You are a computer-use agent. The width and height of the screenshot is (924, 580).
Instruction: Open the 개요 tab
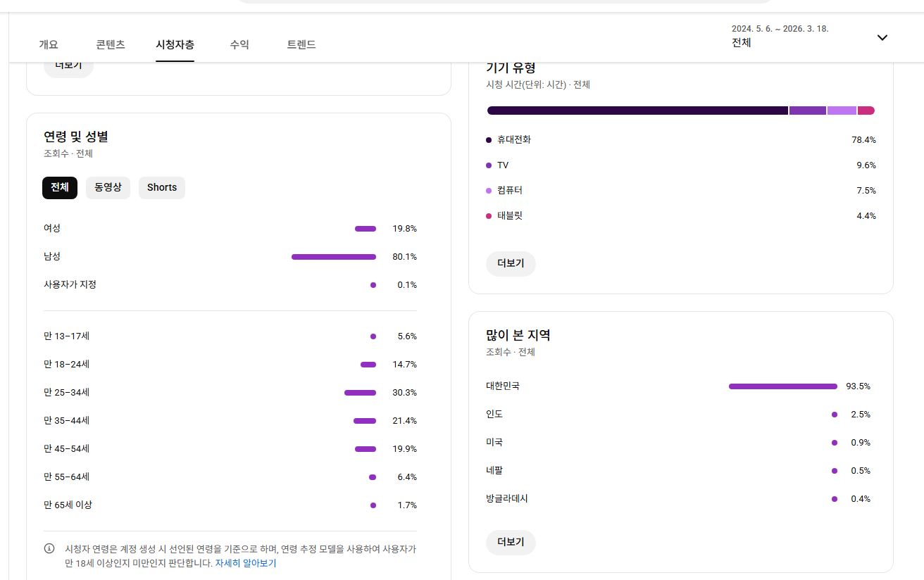point(49,44)
